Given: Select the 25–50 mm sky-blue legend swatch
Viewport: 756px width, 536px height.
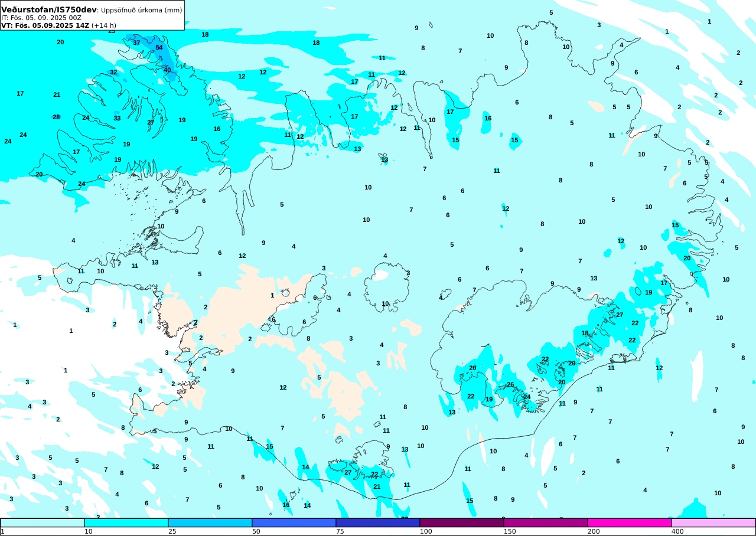Looking at the screenshot, I should 210,522.
